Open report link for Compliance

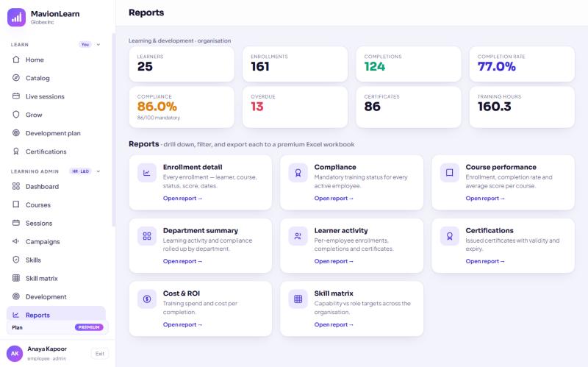[x=334, y=198]
